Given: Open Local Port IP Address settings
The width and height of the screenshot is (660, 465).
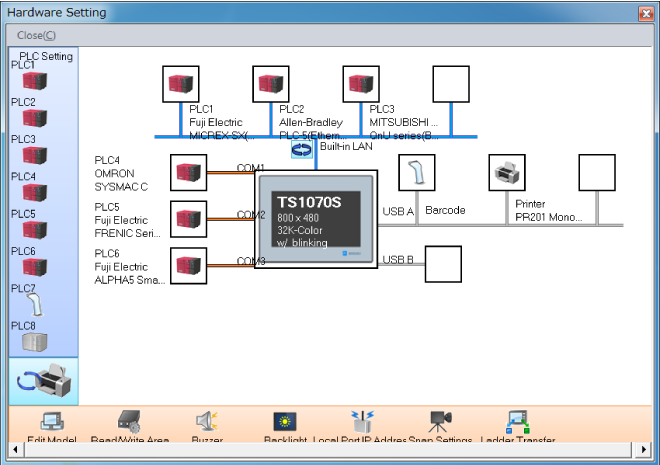Looking at the screenshot, I should (361, 423).
